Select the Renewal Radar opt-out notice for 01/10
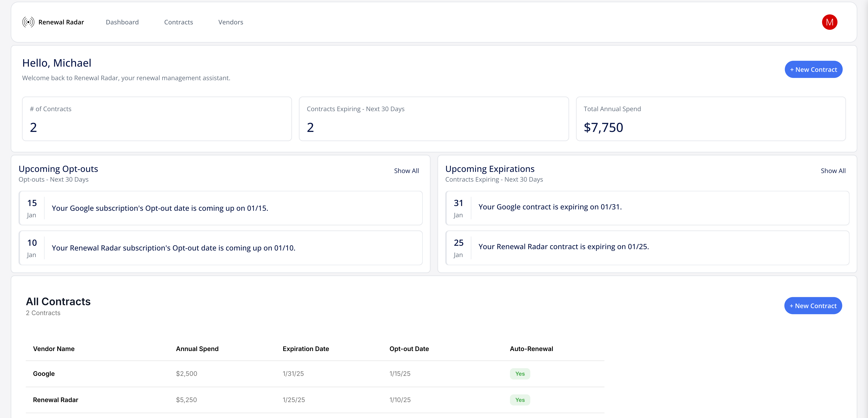Image resolution: width=868 pixels, height=418 pixels. coord(221,248)
